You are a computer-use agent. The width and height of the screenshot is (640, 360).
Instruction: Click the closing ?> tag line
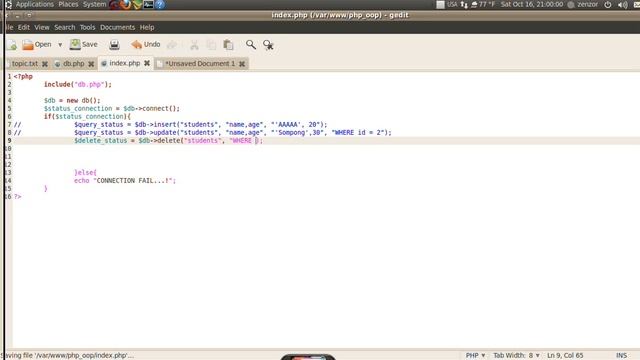[18, 197]
